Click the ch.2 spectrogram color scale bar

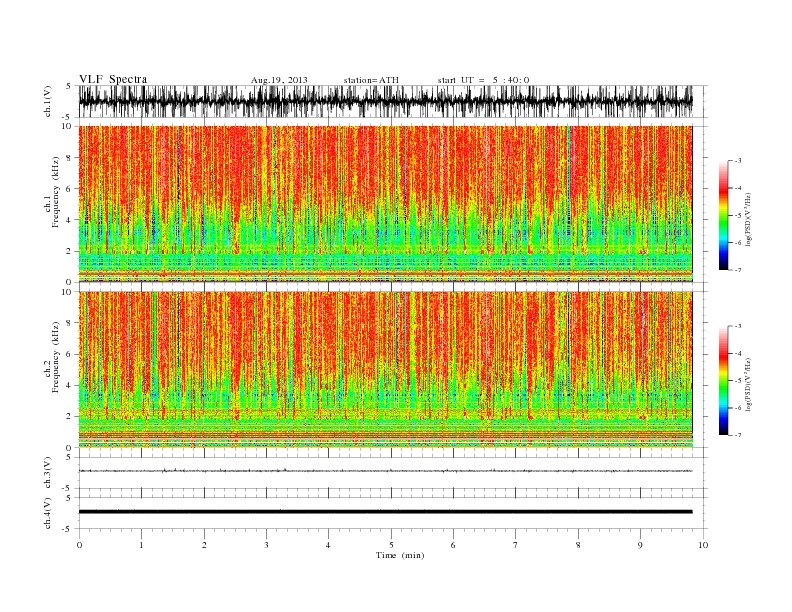point(723,380)
